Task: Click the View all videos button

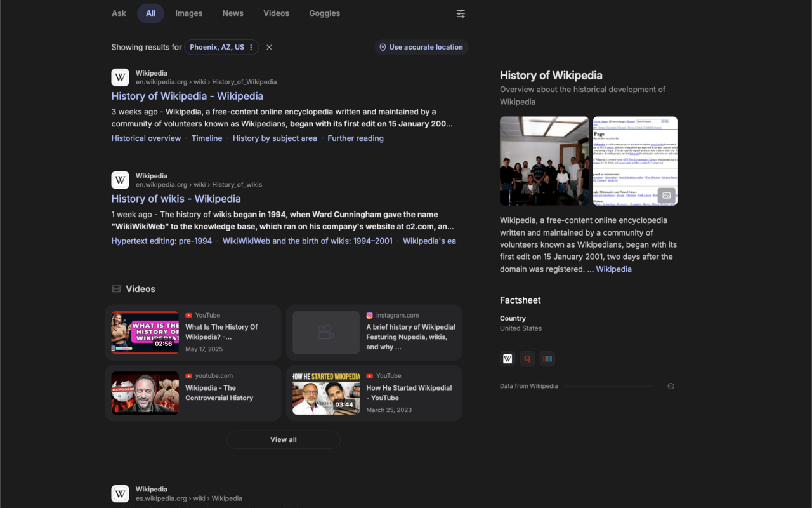Action: (284, 439)
